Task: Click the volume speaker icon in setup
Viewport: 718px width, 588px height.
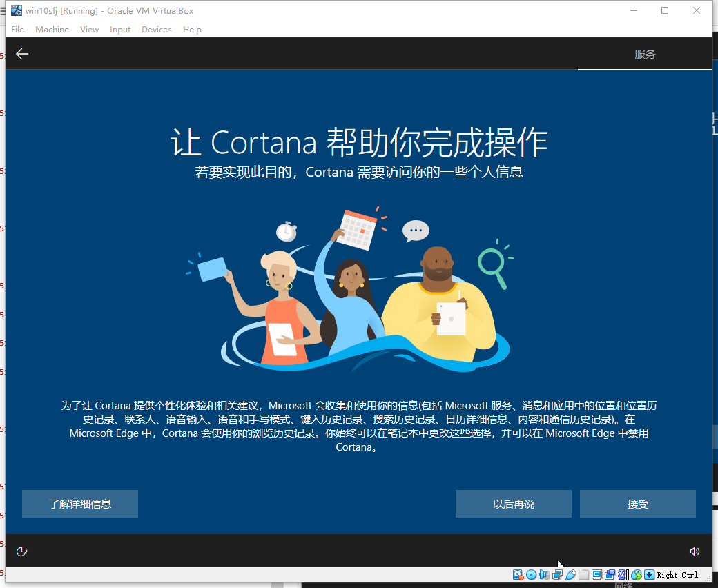Action: tap(695, 551)
